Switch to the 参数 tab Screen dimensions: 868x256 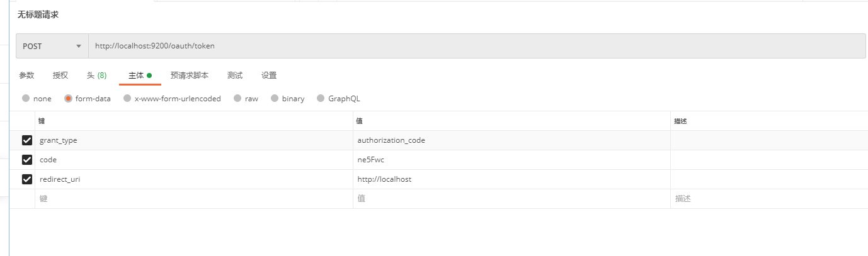pyautogui.click(x=26, y=75)
